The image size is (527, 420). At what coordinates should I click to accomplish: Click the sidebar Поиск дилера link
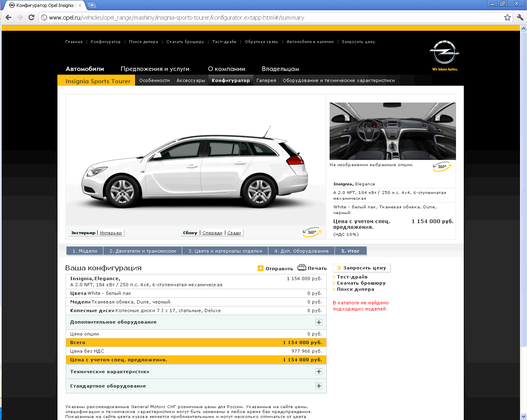[x=355, y=289]
